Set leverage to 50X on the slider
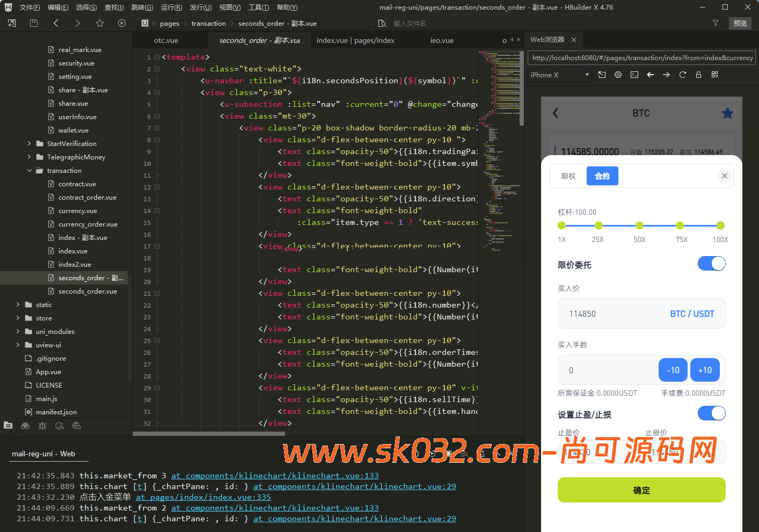The image size is (759, 532). (639, 226)
